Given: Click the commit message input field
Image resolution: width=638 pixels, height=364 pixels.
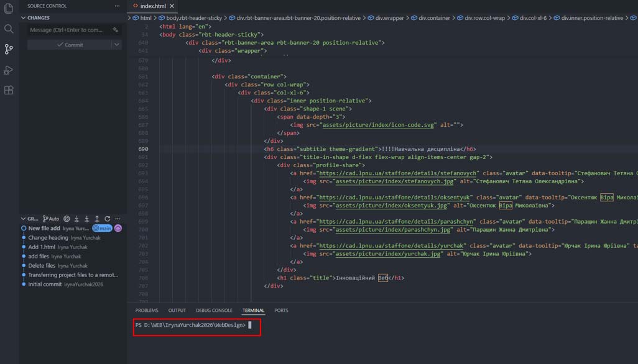Looking at the screenshot, I should 69,30.
